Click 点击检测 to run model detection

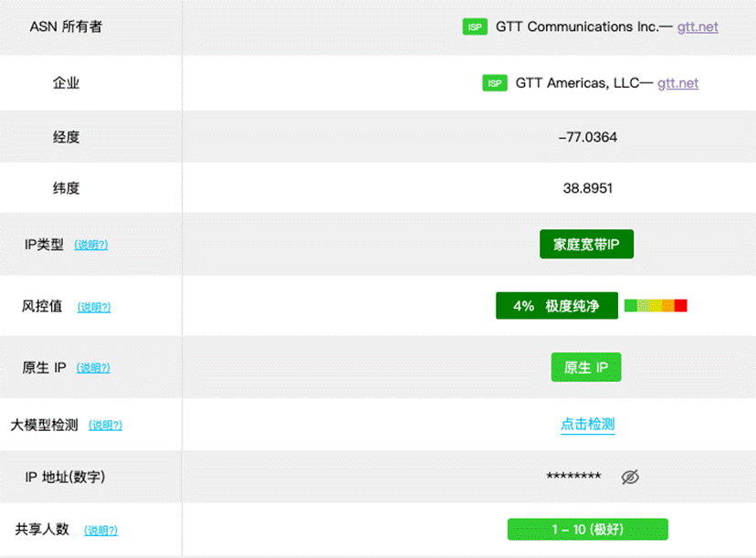(x=587, y=424)
